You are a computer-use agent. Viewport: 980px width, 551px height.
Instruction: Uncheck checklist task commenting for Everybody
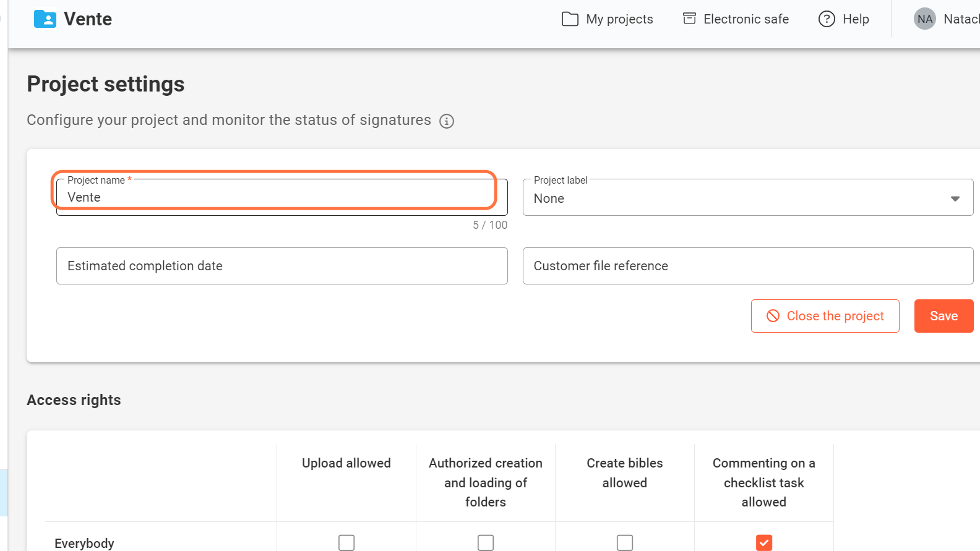(764, 542)
